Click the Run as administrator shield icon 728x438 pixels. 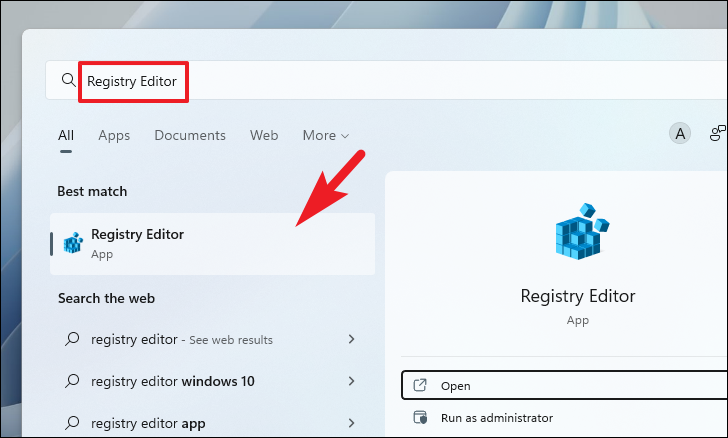420,417
